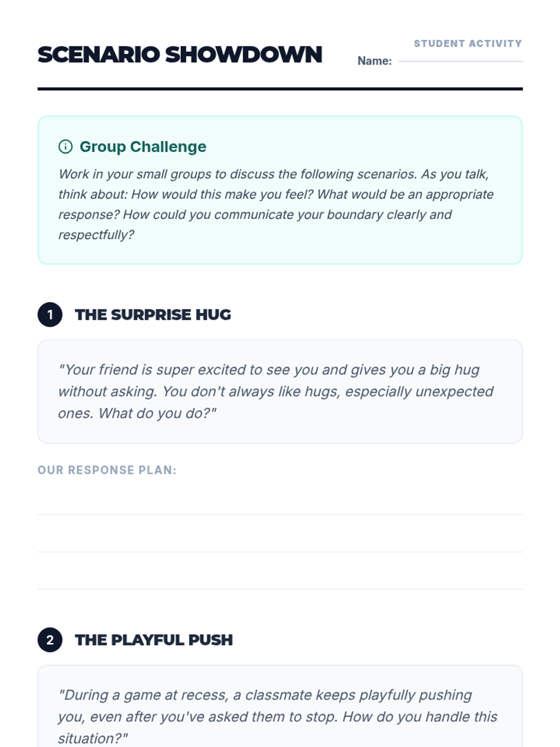Click The Playful Push heading

click(x=154, y=640)
